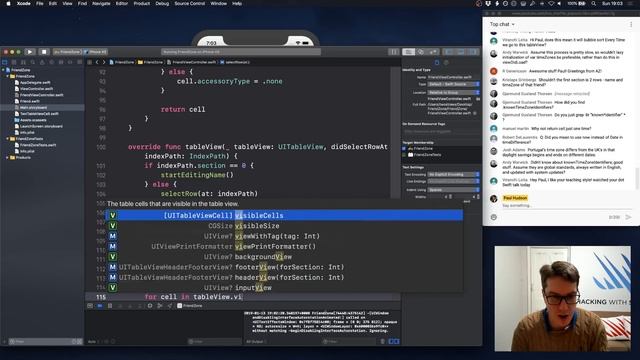This screenshot has width=640, height=360.
Task: Open the Line Endings dropdown
Action: pyautogui.click(x=453, y=181)
